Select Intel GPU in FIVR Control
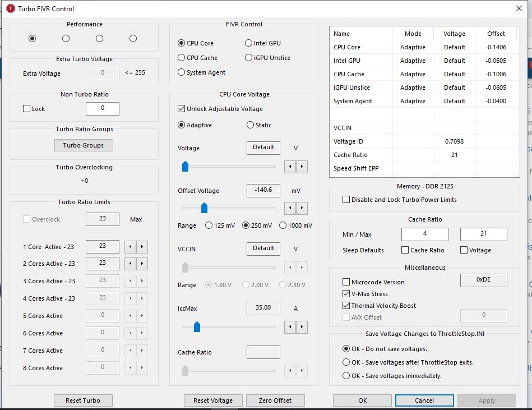 [263, 43]
